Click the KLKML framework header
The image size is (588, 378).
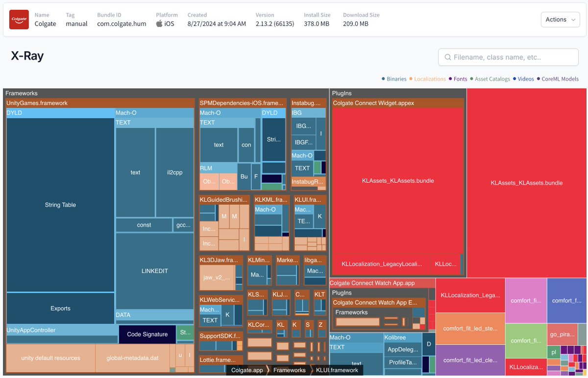[271, 200]
